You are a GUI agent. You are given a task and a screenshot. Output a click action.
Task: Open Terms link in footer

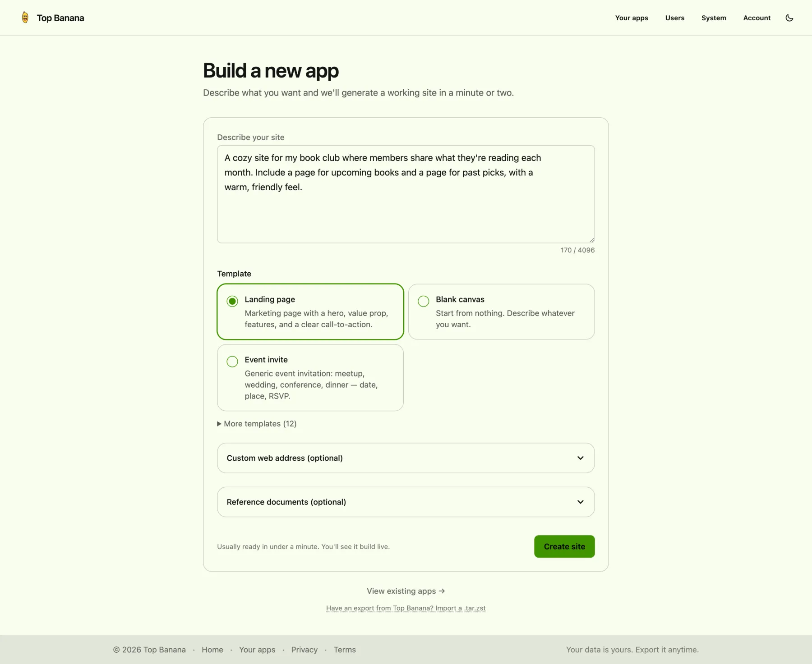coord(345,650)
